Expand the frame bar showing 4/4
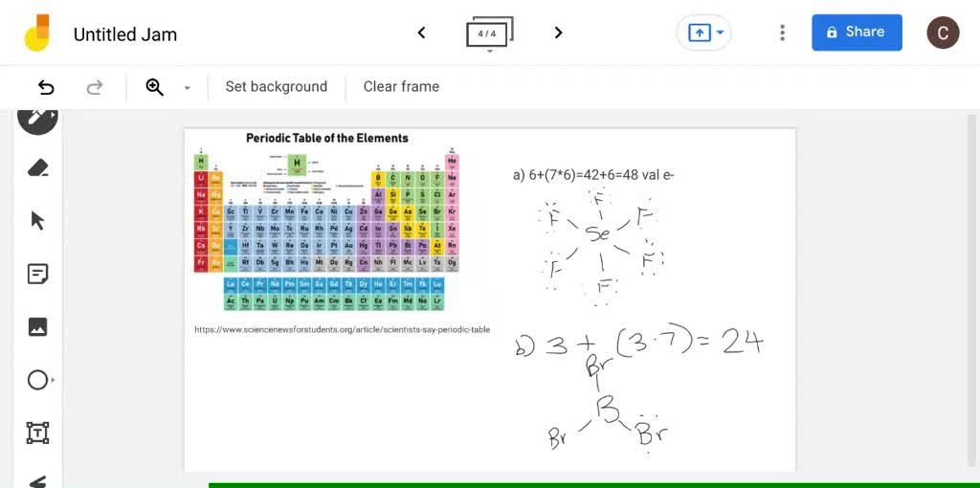 pyautogui.click(x=489, y=33)
